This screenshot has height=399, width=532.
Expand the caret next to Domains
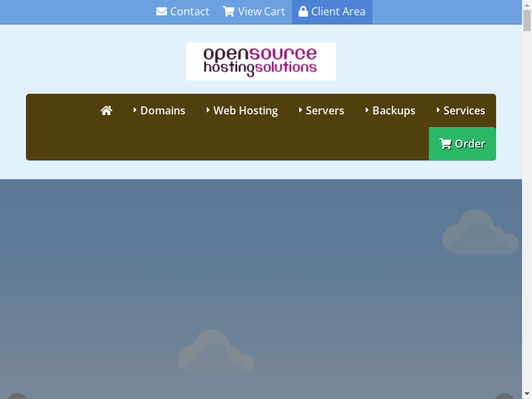pyautogui.click(x=135, y=110)
